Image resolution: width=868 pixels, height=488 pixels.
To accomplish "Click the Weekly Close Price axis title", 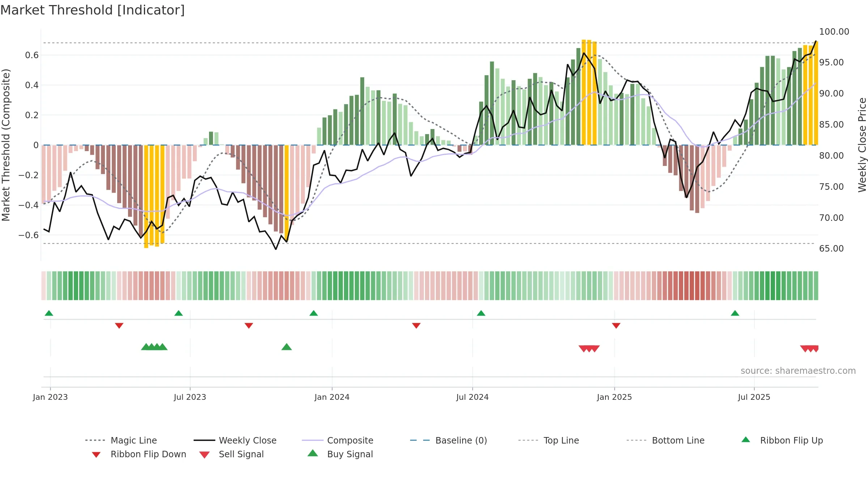I will (x=862, y=145).
